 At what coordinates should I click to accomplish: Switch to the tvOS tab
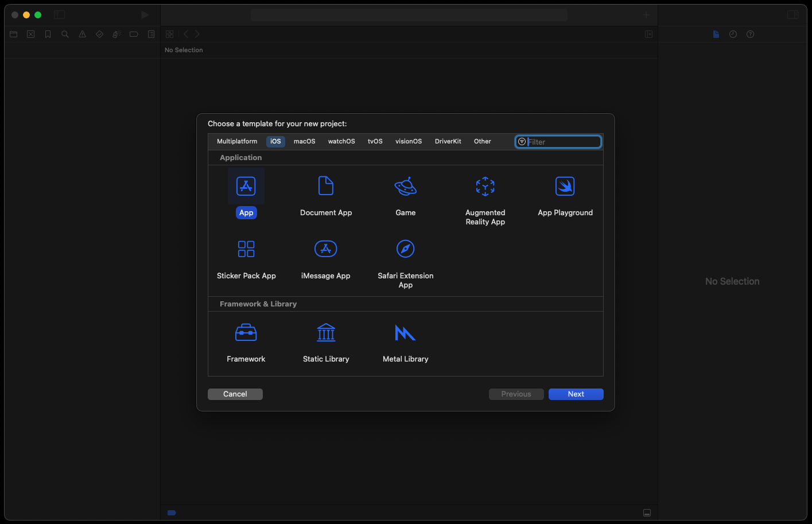(x=375, y=141)
